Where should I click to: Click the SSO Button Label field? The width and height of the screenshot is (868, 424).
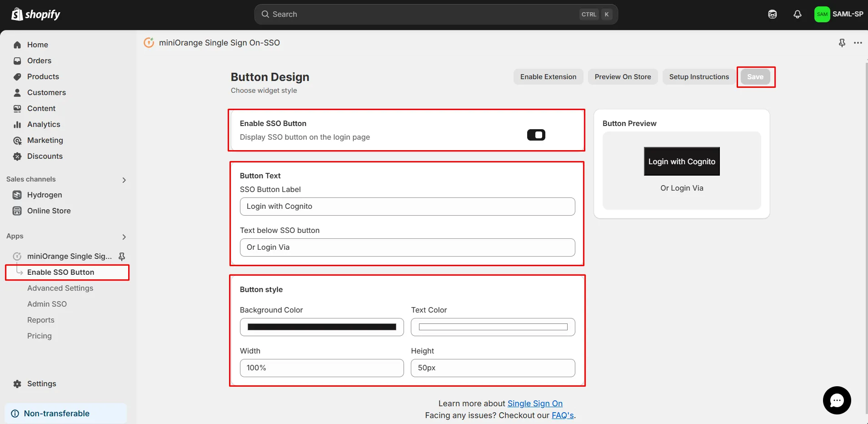point(408,207)
